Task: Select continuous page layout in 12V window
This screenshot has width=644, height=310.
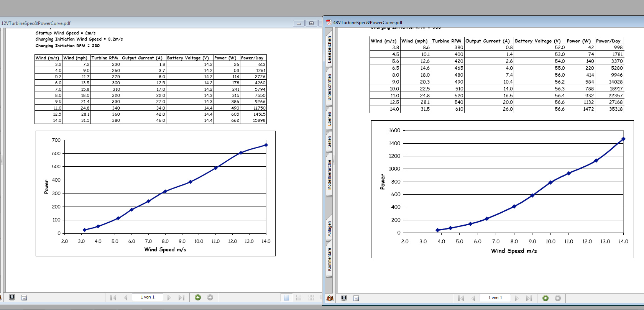Action: (299, 297)
